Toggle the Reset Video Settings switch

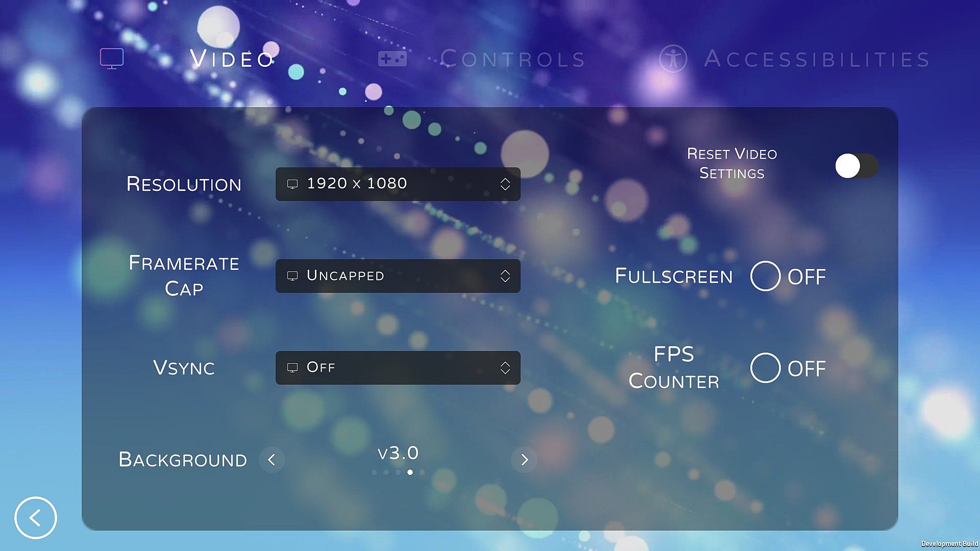point(856,166)
